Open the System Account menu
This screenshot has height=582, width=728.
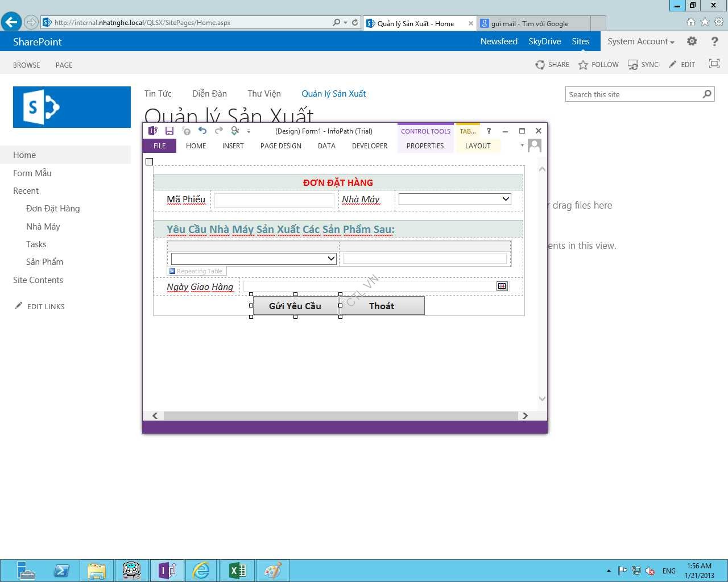pyautogui.click(x=640, y=41)
